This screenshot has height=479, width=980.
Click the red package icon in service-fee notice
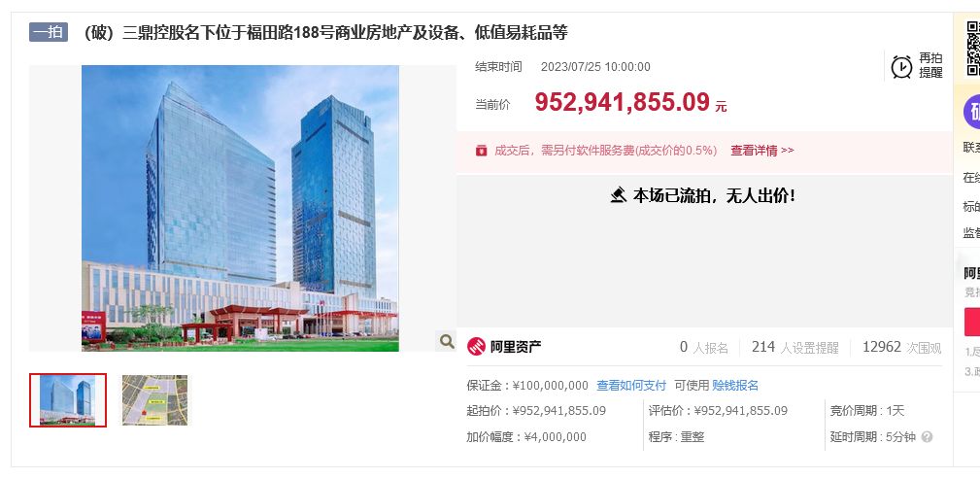(x=481, y=150)
